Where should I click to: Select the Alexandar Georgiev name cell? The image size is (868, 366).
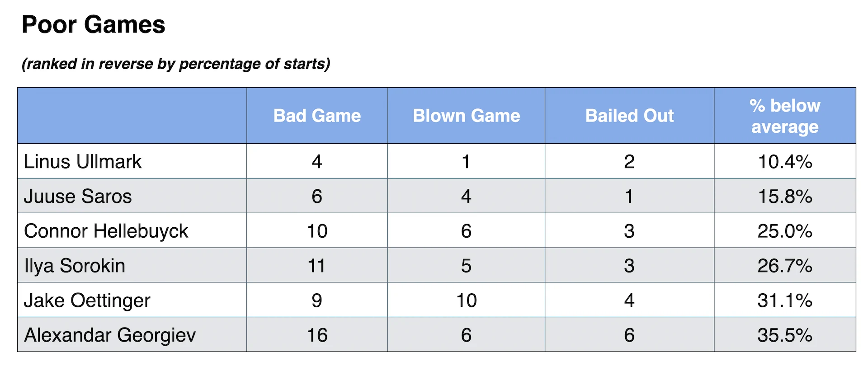(110, 335)
